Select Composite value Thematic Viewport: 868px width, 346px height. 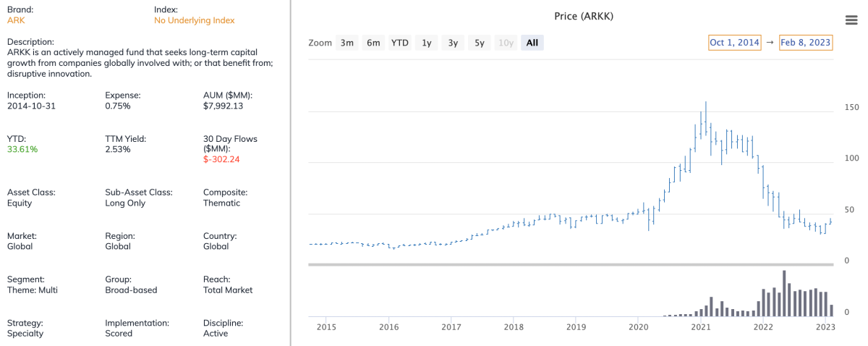221,203
